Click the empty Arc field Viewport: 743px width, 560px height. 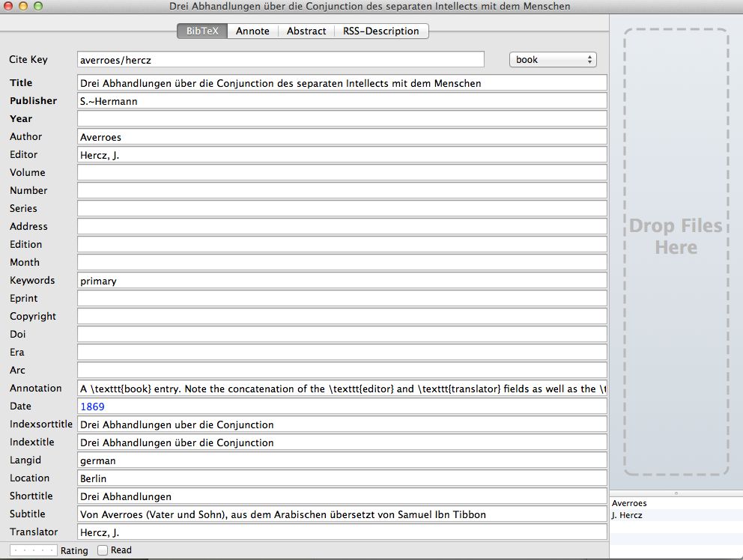[x=342, y=371]
